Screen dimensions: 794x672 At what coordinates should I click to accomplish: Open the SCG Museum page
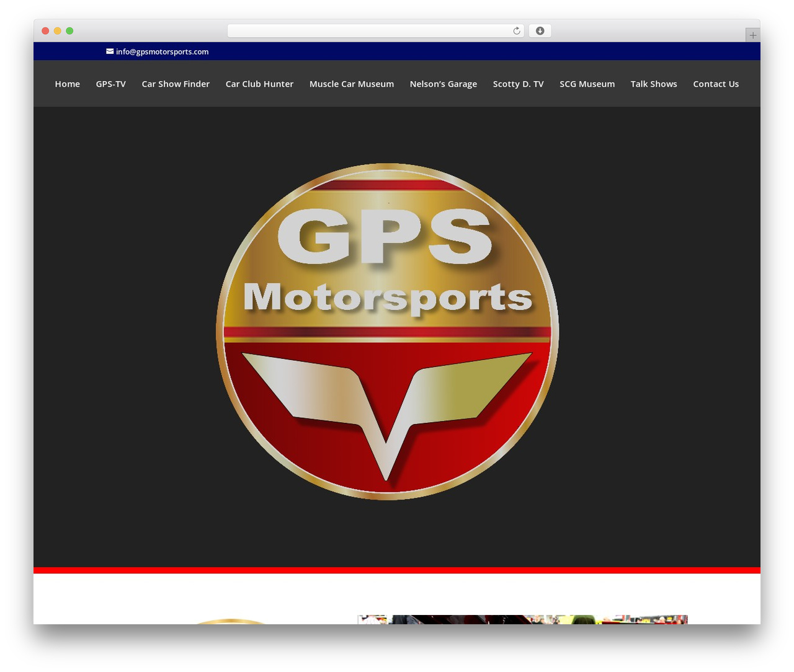587,84
